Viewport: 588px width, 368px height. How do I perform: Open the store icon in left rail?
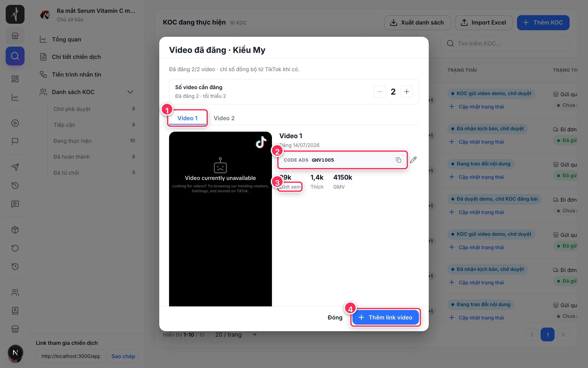pos(15,36)
